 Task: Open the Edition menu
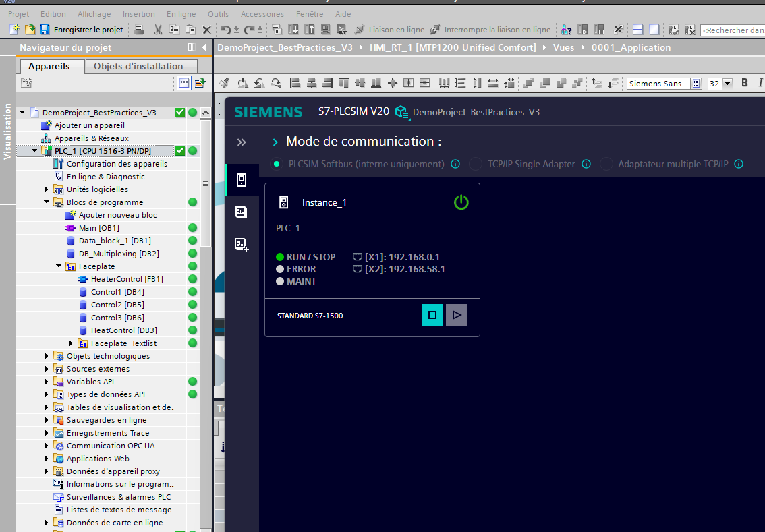(x=53, y=14)
